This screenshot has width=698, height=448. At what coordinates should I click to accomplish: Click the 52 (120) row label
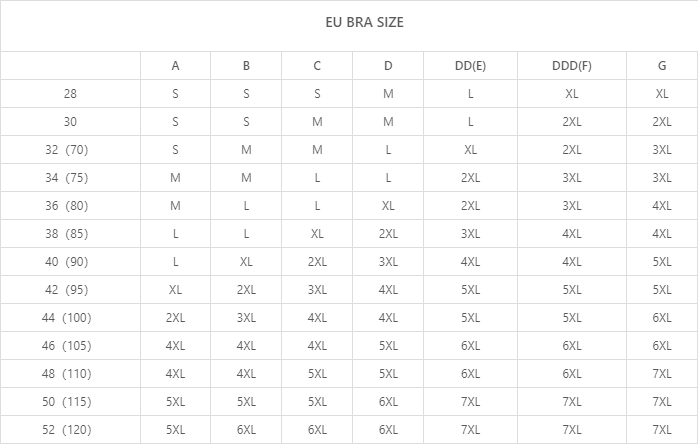70,430
